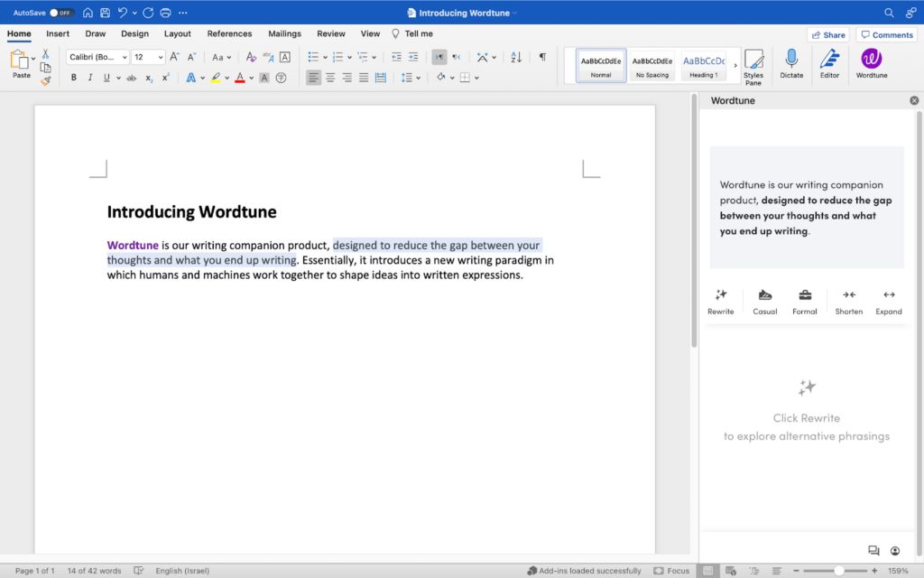
Task: Click the Print icon in the title bar
Action: click(166, 13)
